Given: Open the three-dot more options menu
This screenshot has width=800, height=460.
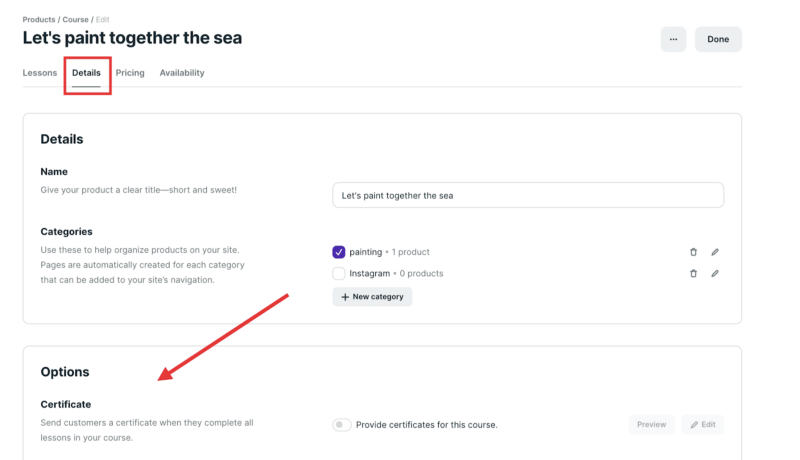Looking at the screenshot, I should [x=673, y=40].
